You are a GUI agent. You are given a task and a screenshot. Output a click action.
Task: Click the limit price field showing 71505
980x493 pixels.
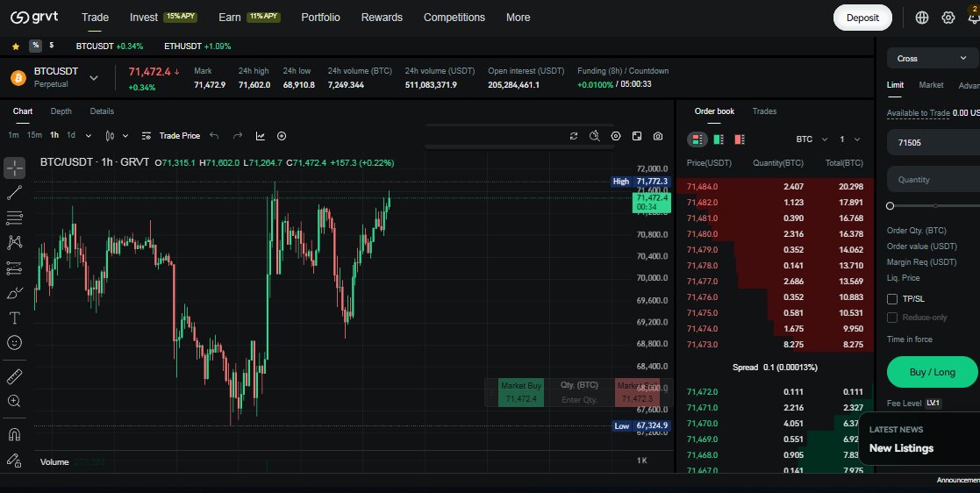tap(934, 142)
